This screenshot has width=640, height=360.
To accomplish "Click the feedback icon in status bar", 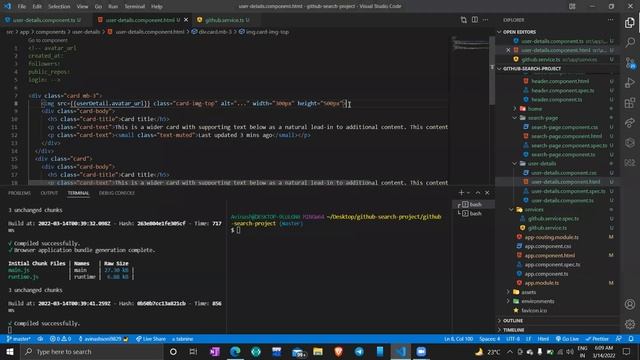I will pos(619,339).
